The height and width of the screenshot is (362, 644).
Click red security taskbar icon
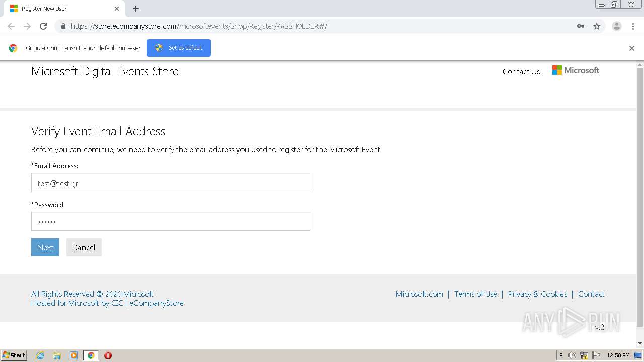(108, 355)
